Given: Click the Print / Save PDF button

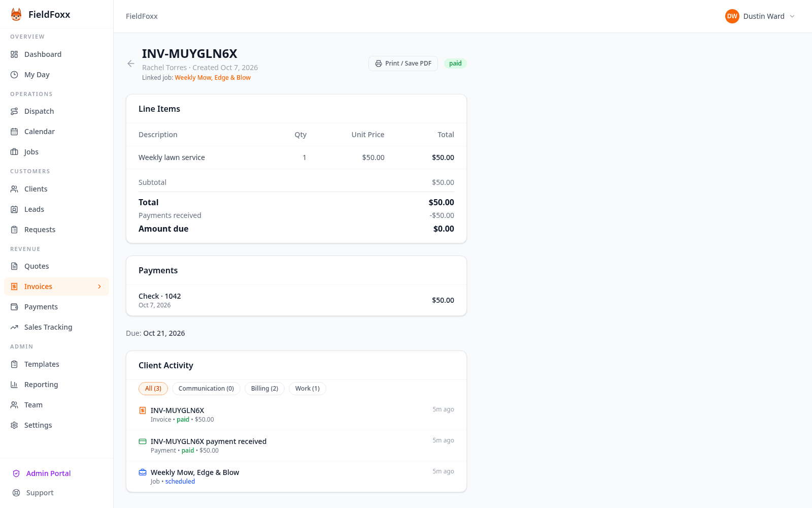Looking at the screenshot, I should pos(403,63).
